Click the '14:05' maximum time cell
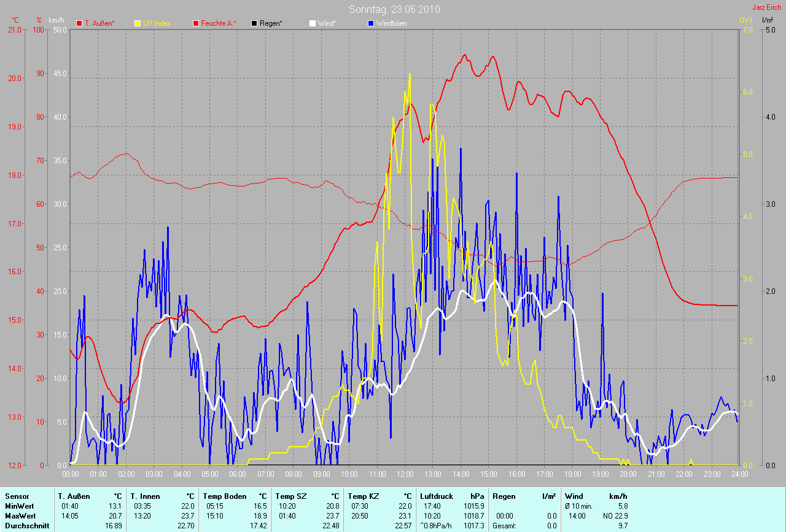The width and height of the screenshot is (786, 532). 70,515
